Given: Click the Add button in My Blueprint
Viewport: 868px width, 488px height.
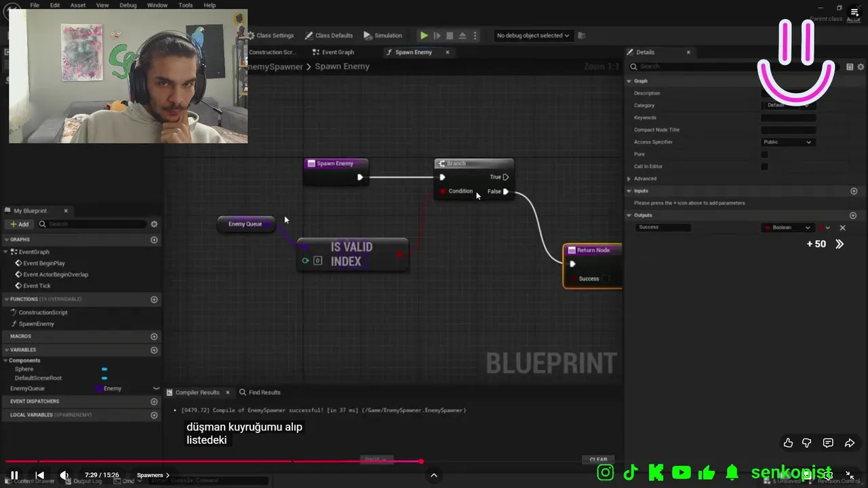Looking at the screenshot, I should (19, 224).
